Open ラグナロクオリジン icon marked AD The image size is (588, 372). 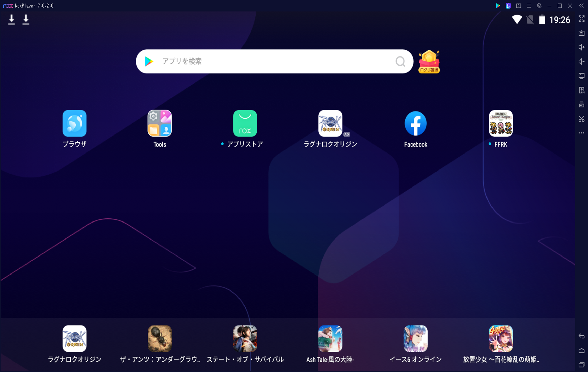(x=330, y=123)
